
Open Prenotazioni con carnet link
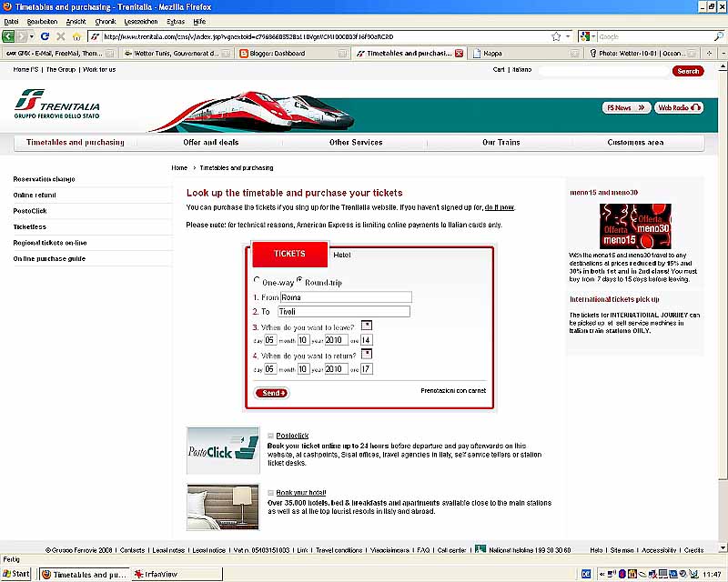point(453,391)
